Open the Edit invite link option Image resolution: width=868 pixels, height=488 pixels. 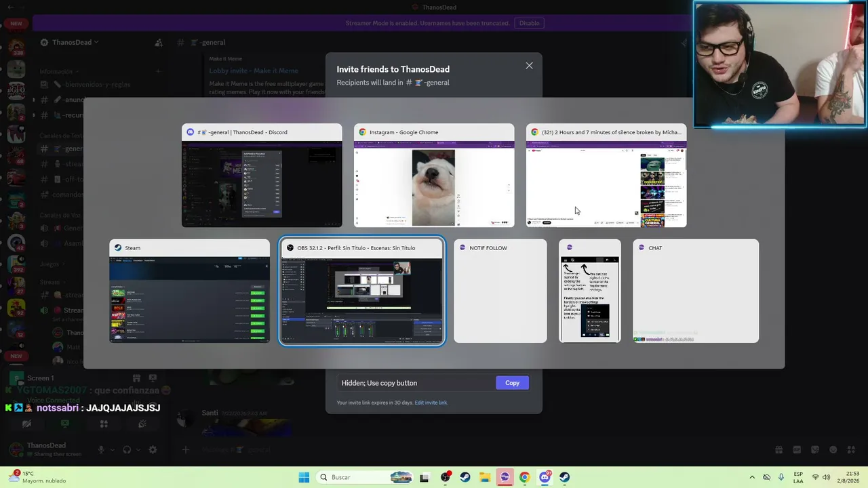[x=431, y=403]
